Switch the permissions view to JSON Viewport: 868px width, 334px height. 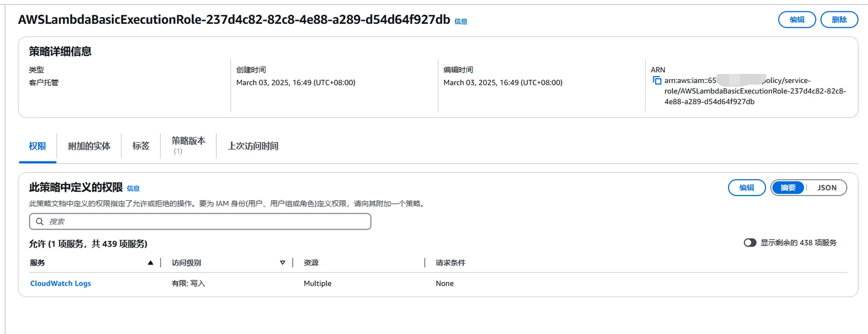pos(827,188)
